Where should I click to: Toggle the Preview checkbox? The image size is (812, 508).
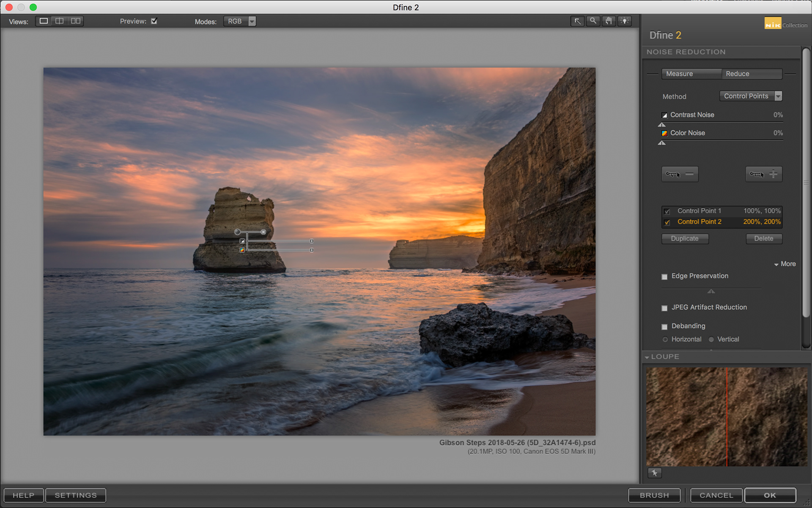tap(154, 21)
